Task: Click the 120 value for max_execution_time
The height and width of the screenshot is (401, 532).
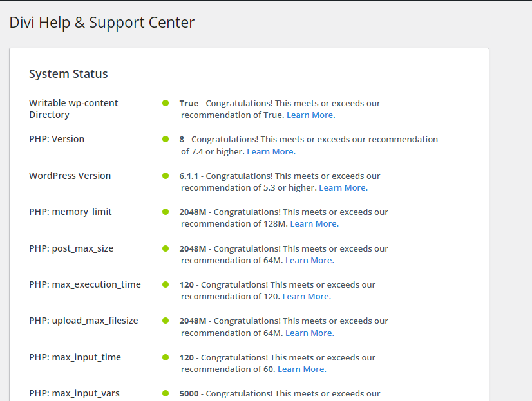Action: click(187, 285)
